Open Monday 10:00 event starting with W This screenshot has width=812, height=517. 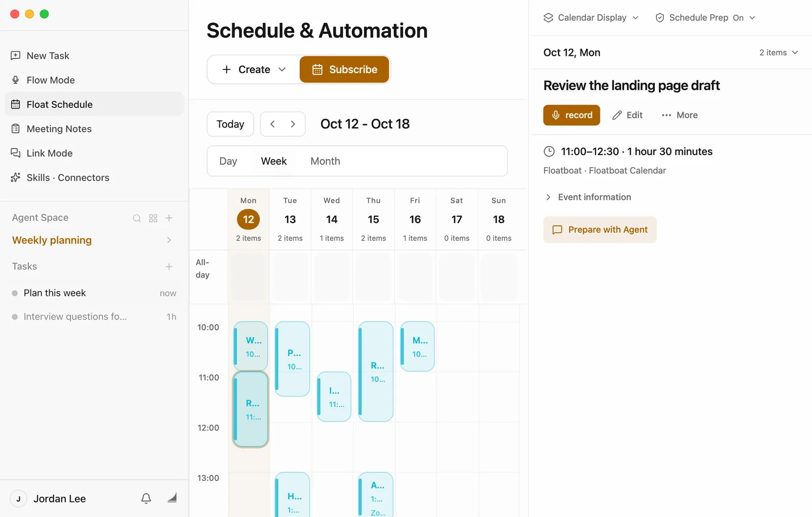coord(251,346)
